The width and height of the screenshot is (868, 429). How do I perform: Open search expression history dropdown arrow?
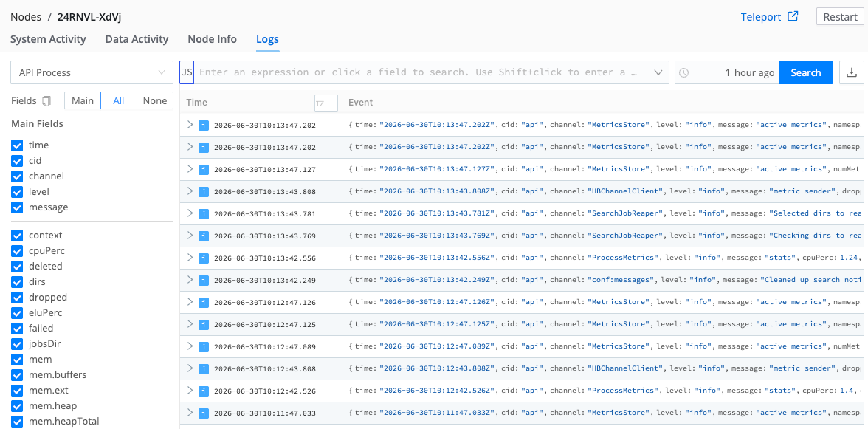point(658,72)
